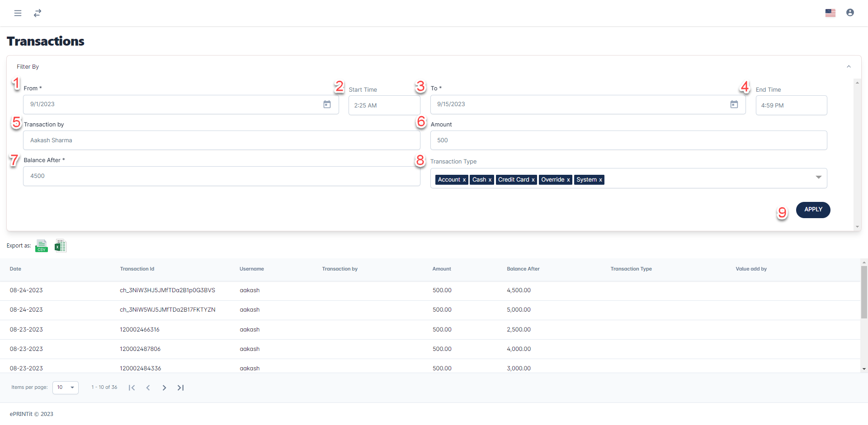Expand the Transaction Type dropdown arrow
The width and height of the screenshot is (868, 425).
coord(818,177)
